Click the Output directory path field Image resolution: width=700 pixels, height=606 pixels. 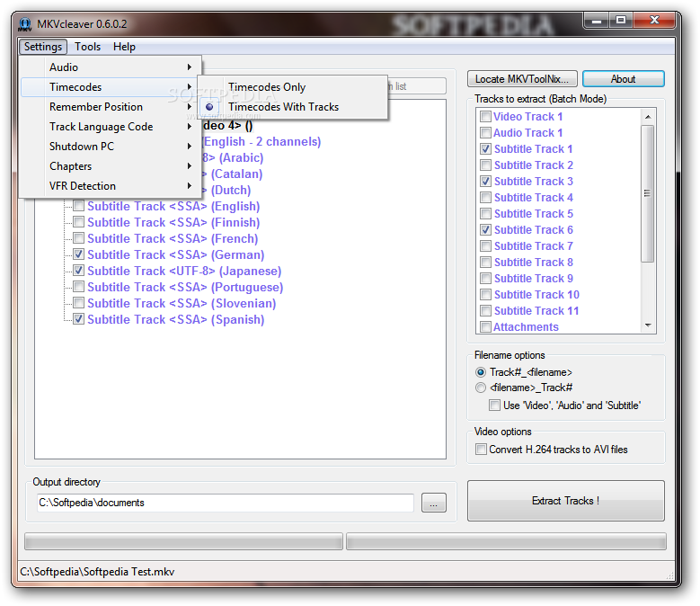(226, 503)
